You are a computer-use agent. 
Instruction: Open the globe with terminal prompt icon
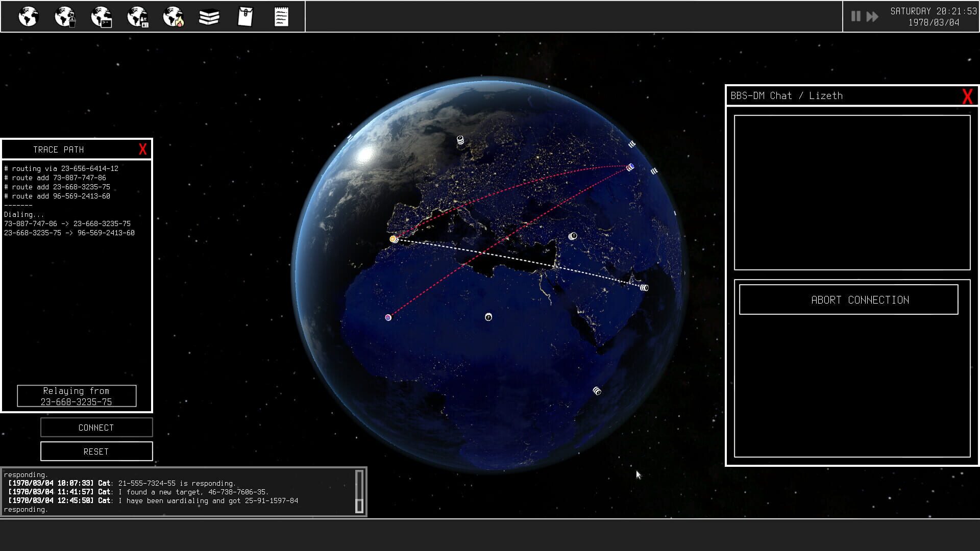(101, 17)
